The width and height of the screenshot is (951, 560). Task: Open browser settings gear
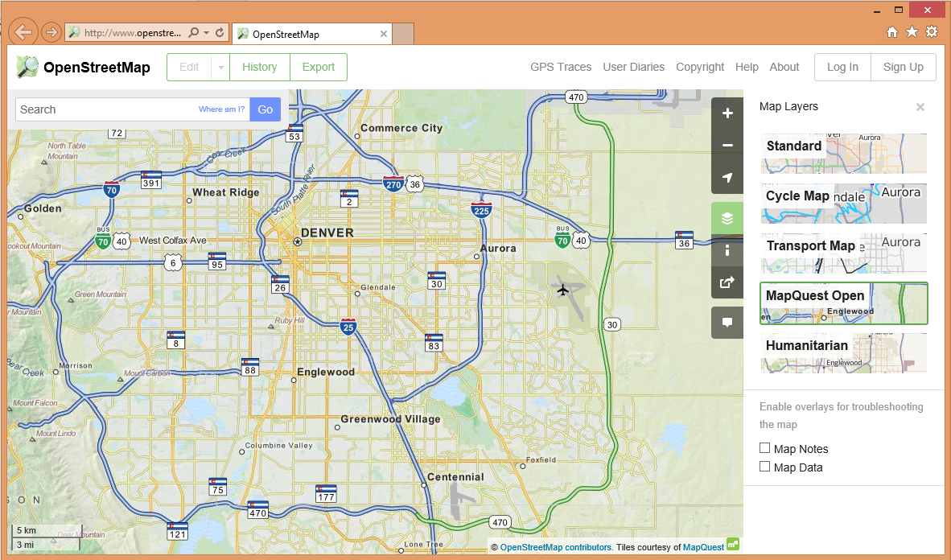[932, 31]
